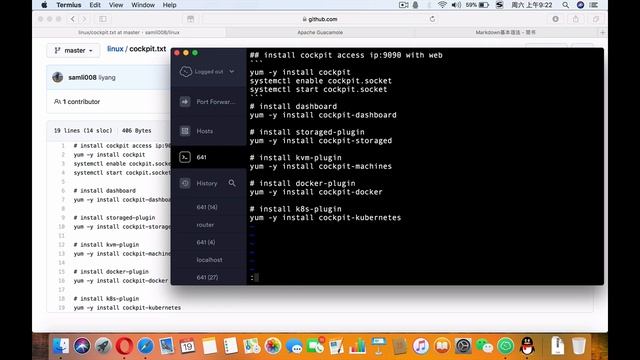Open the Window menu
Image resolution: width=640 pixels, height=360 pixels.
pos(143,5)
